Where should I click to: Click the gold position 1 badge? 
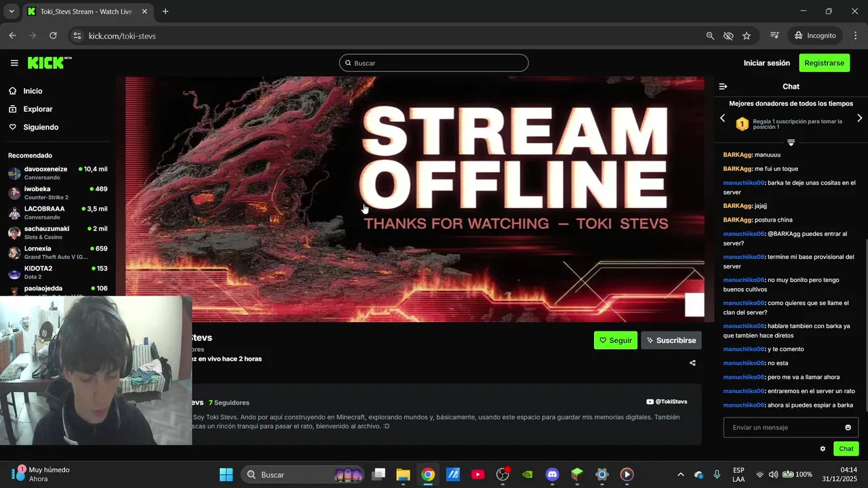[x=742, y=124]
